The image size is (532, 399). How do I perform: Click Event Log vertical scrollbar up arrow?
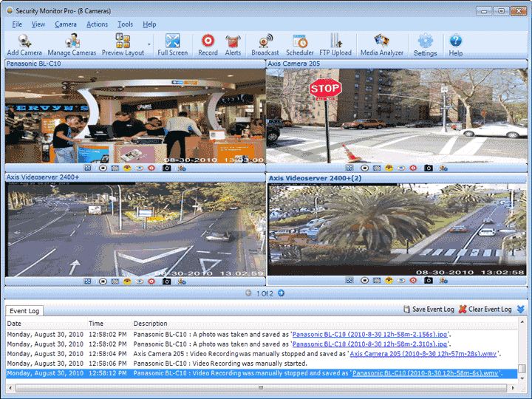522,321
